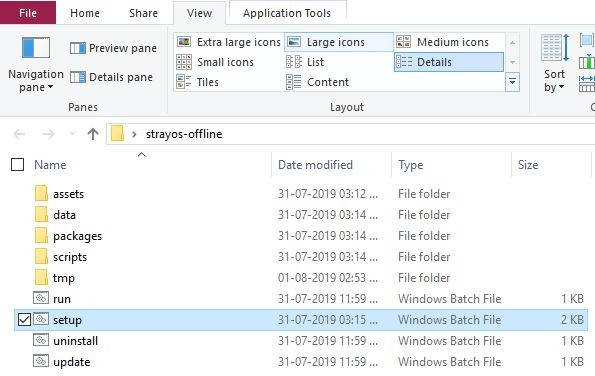Viewport: 595px width, 376px height.
Task: Sort by the Name column
Action: coord(50,165)
